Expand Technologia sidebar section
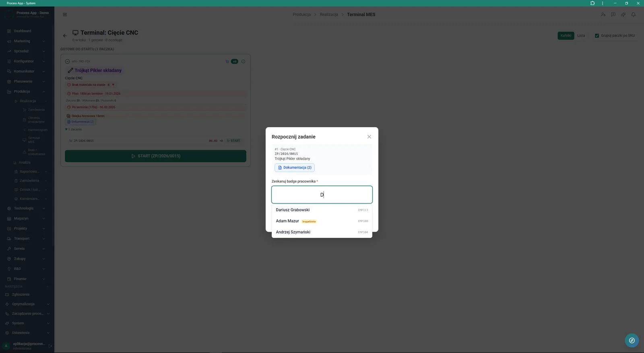This screenshot has height=353, width=644. [x=26, y=208]
